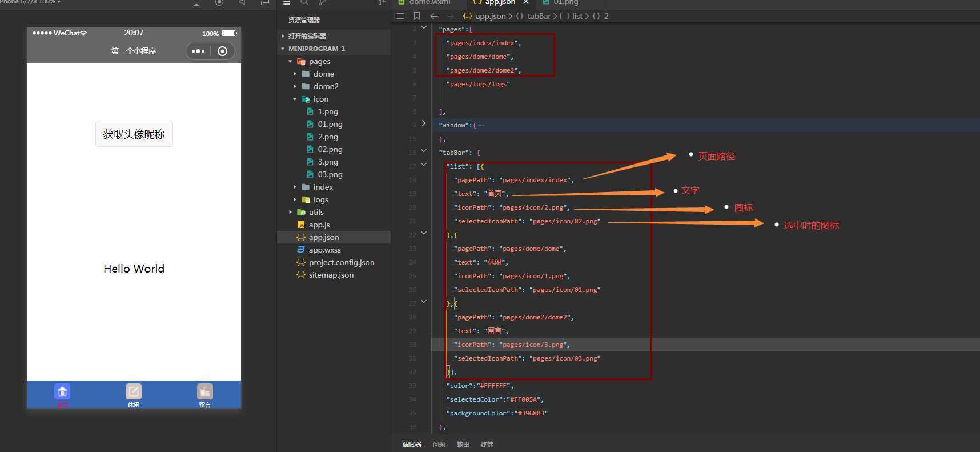Viewport: 980px width, 452px height.
Task: Click the collapsed ellipsis after "window":{
Action: (x=481, y=125)
